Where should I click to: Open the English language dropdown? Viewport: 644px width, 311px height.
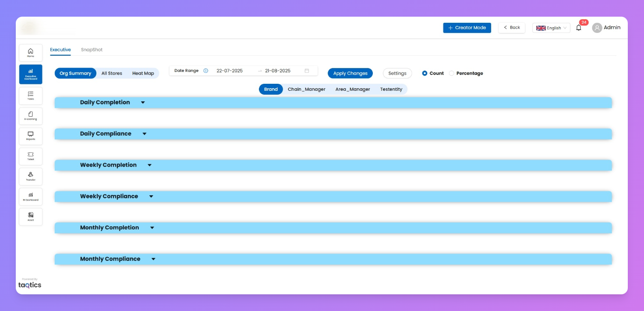click(x=551, y=28)
